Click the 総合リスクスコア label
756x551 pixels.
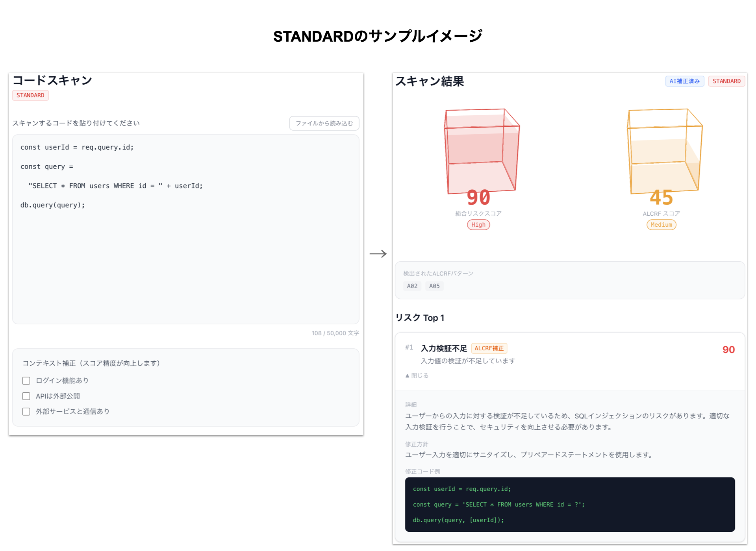tap(478, 213)
